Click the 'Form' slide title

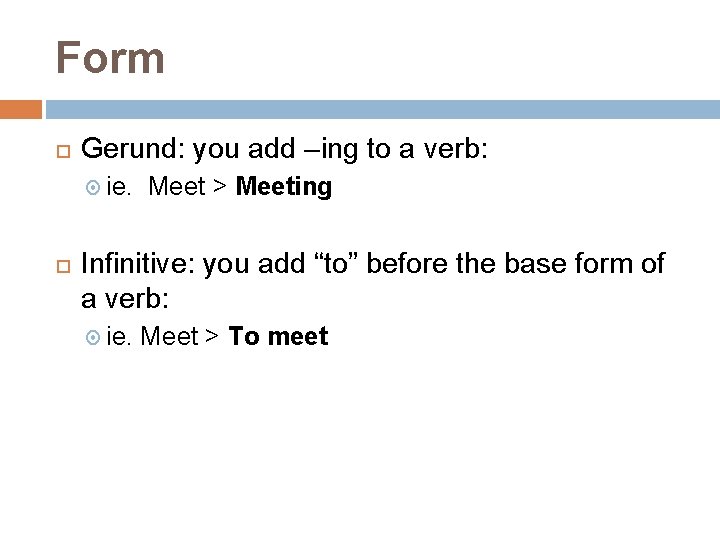click(x=110, y=58)
